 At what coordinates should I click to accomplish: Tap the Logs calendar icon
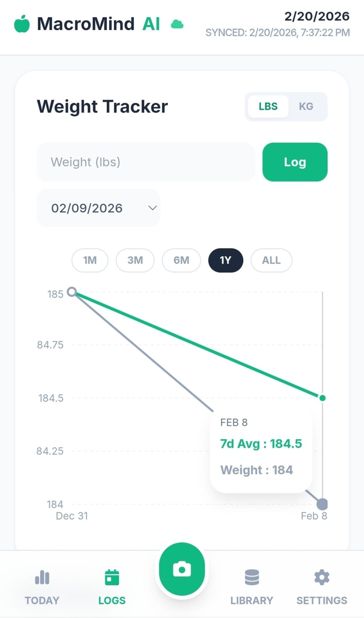(112, 577)
